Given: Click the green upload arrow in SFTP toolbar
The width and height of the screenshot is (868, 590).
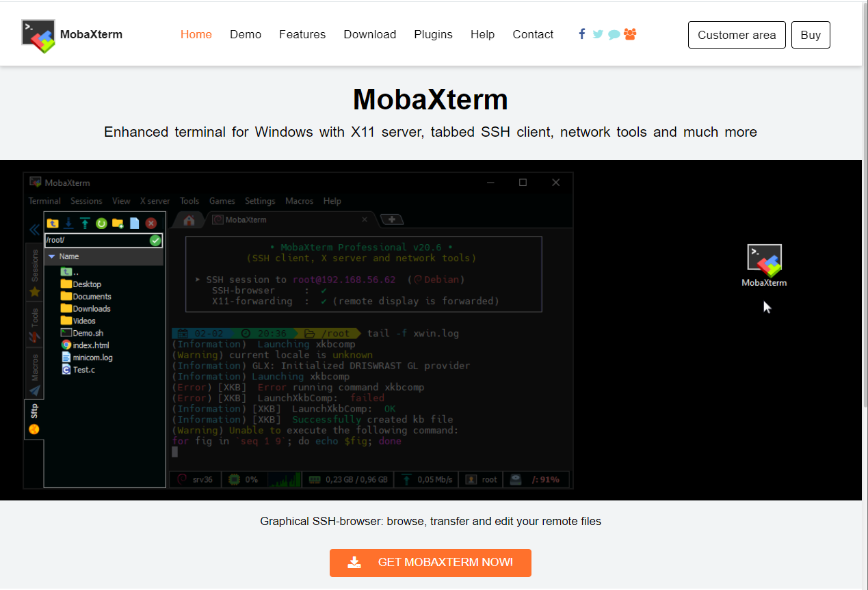Looking at the screenshot, I should tap(85, 223).
